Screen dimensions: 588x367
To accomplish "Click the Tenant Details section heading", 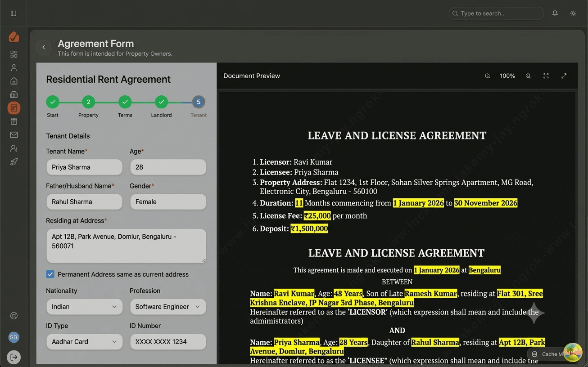I will (68, 136).
